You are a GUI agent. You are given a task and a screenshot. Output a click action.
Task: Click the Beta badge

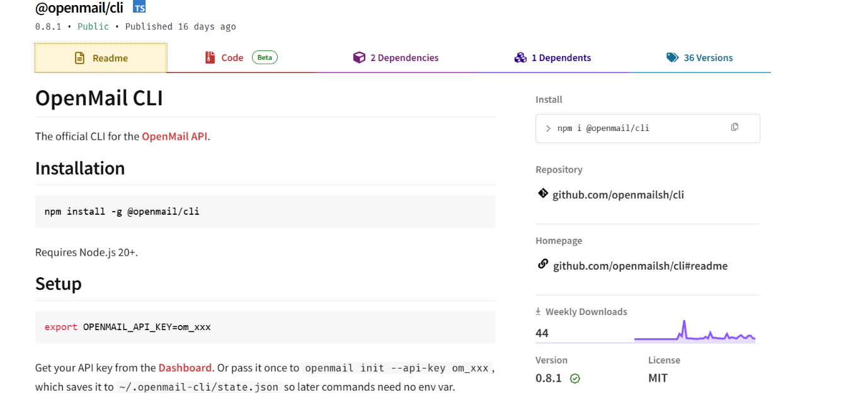pyautogui.click(x=265, y=57)
